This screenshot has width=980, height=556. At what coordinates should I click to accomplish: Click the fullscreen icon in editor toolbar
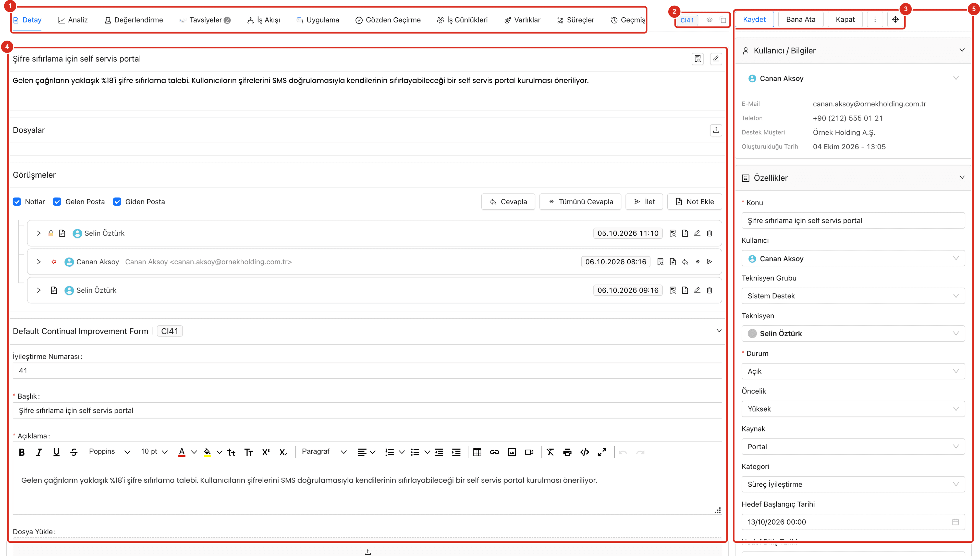click(x=602, y=452)
